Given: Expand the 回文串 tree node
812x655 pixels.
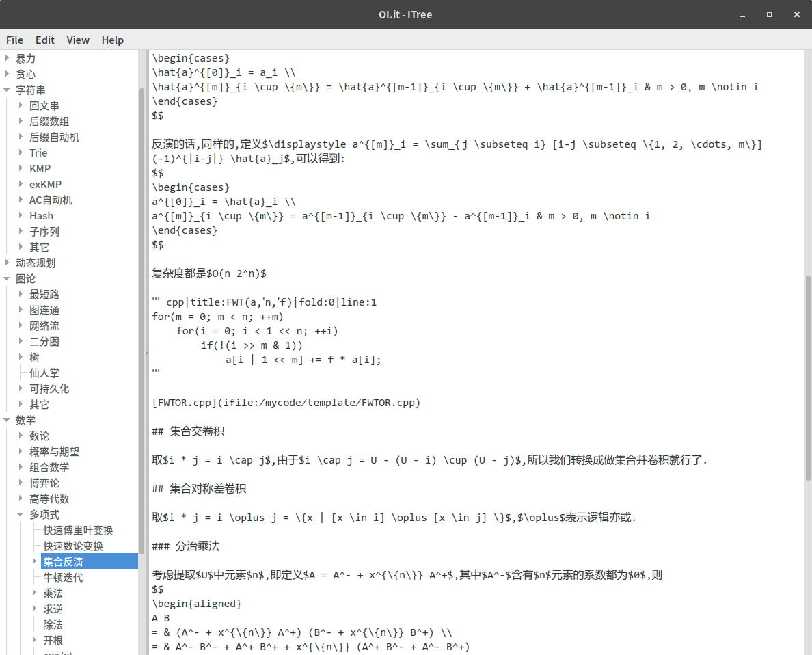Looking at the screenshot, I should tap(21, 105).
